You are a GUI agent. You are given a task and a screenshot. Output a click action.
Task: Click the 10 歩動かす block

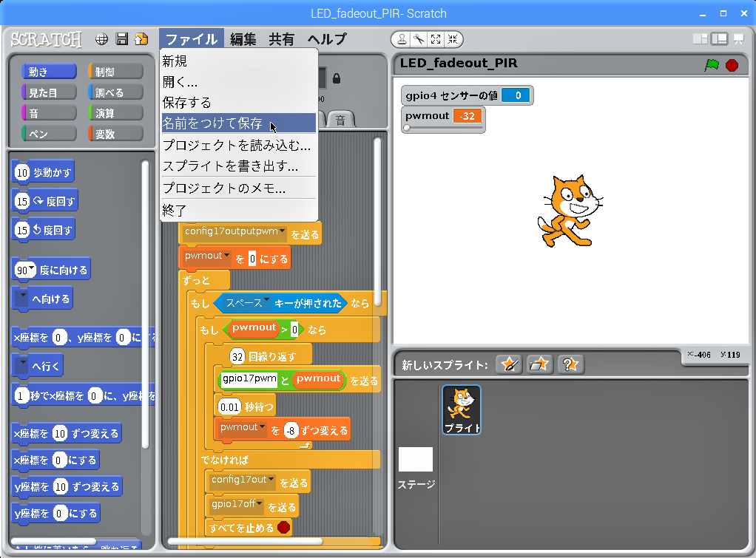tap(43, 172)
